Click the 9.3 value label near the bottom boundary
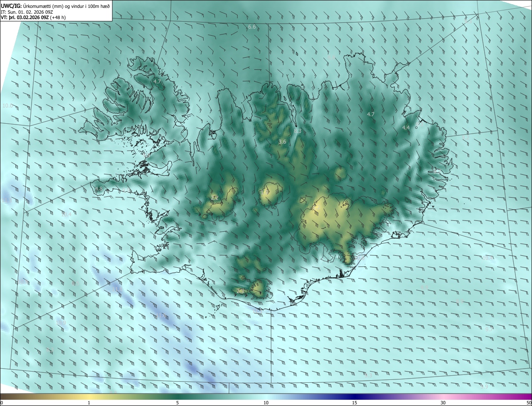The width and height of the screenshot is (532, 406). (368, 375)
